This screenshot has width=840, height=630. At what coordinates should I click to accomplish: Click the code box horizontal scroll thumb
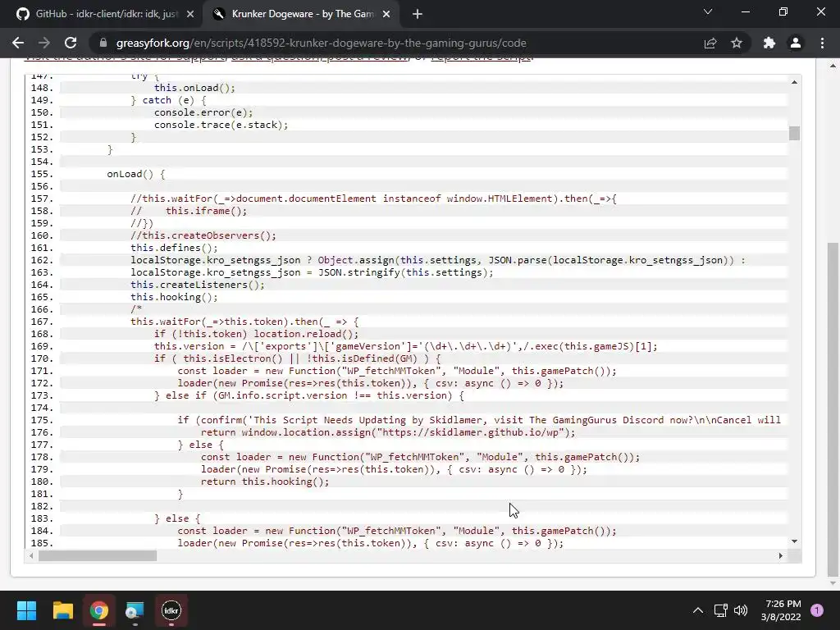coord(98,555)
